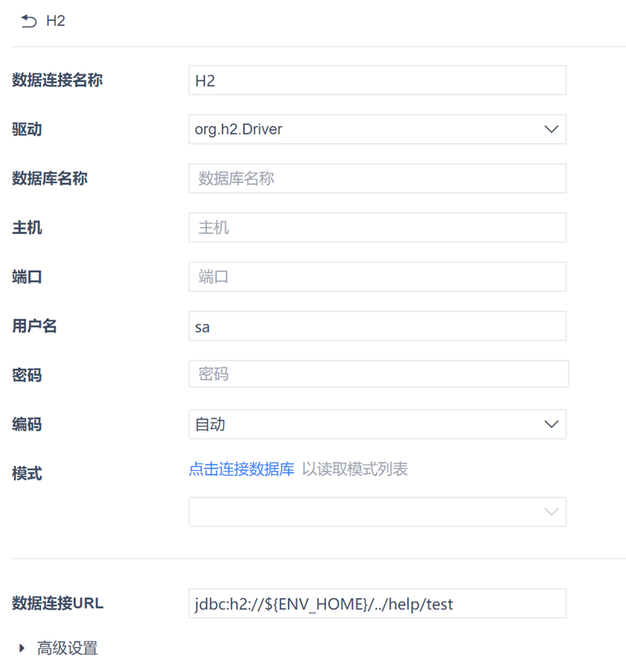626x672 pixels.
Task: Click the 以读取模式列表 hint text
Action: 355,469
